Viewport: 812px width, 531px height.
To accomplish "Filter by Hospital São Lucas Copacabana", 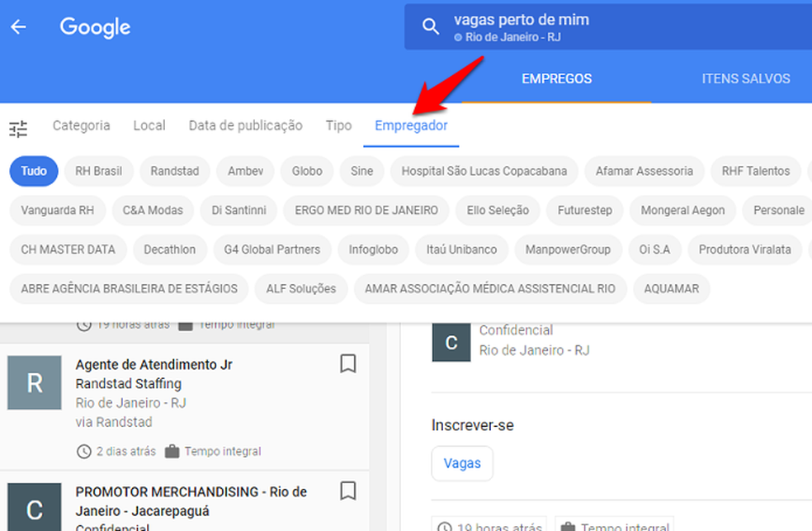I will pos(484,171).
